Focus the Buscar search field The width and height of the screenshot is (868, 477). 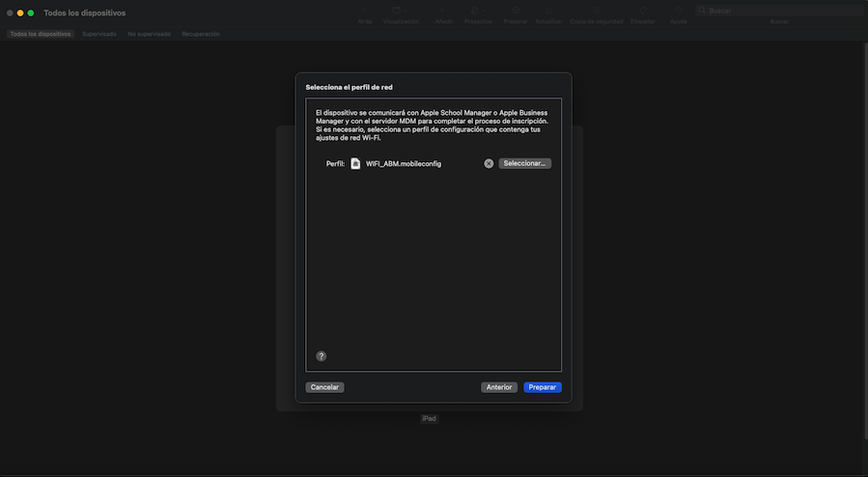[779, 11]
